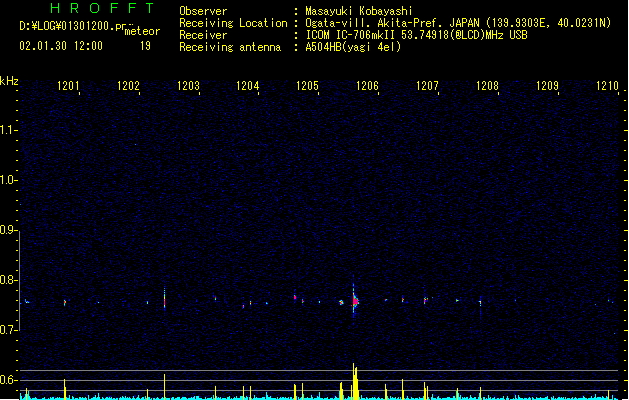This screenshot has height=400, width=629.
Task: Click the 0.7 kHz frequency label
Action: click(8, 330)
